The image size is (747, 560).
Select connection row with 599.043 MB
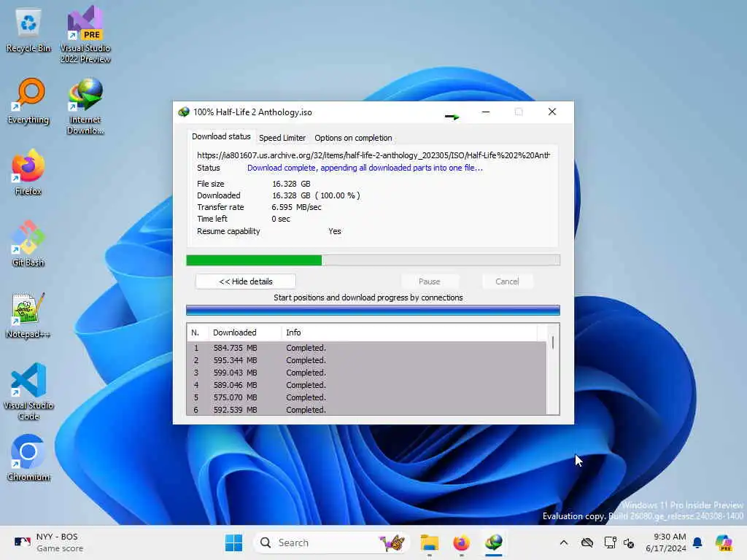(x=367, y=373)
